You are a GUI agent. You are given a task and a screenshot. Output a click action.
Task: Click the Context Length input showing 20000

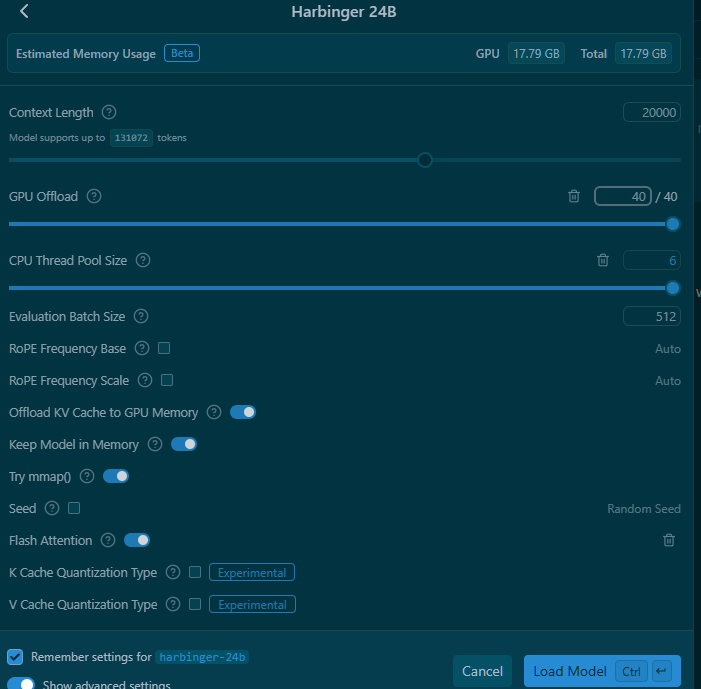pyautogui.click(x=652, y=112)
